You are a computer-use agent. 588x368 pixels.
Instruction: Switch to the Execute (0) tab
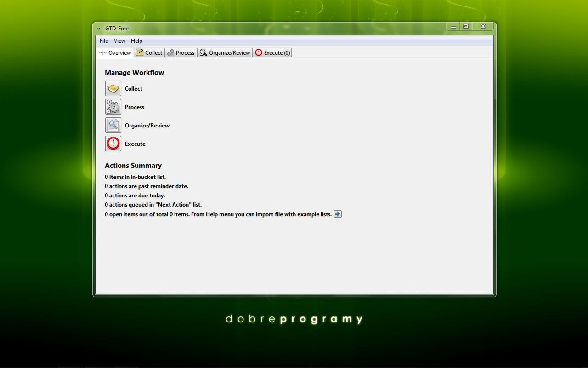pyautogui.click(x=272, y=53)
